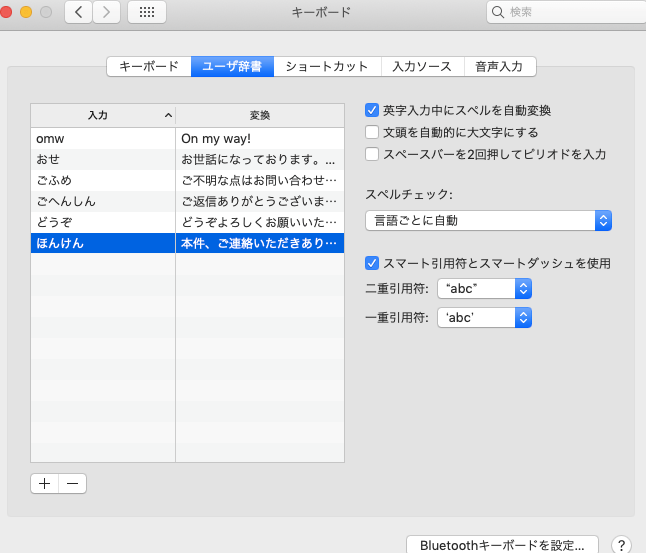Switch to ショートカット tab
The width and height of the screenshot is (646, 553).
click(327, 66)
